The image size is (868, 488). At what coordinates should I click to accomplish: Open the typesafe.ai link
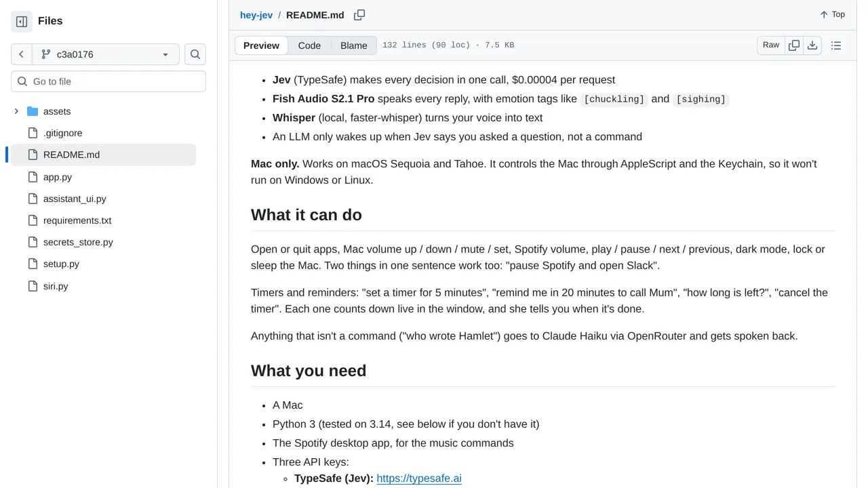point(419,479)
